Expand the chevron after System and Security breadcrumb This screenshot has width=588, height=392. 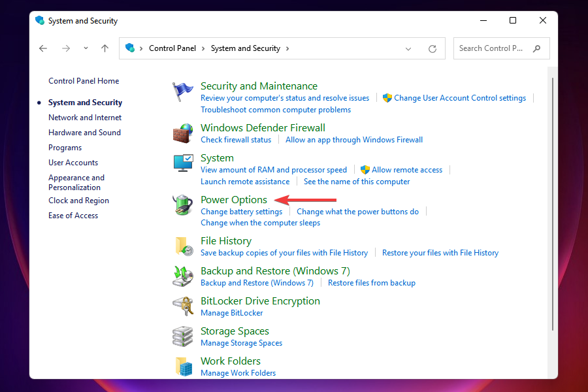(x=287, y=48)
